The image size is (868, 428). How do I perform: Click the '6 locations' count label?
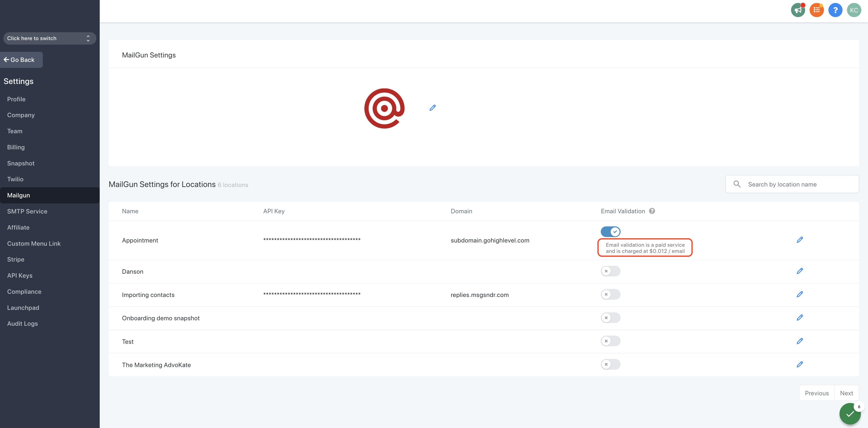[x=233, y=185]
